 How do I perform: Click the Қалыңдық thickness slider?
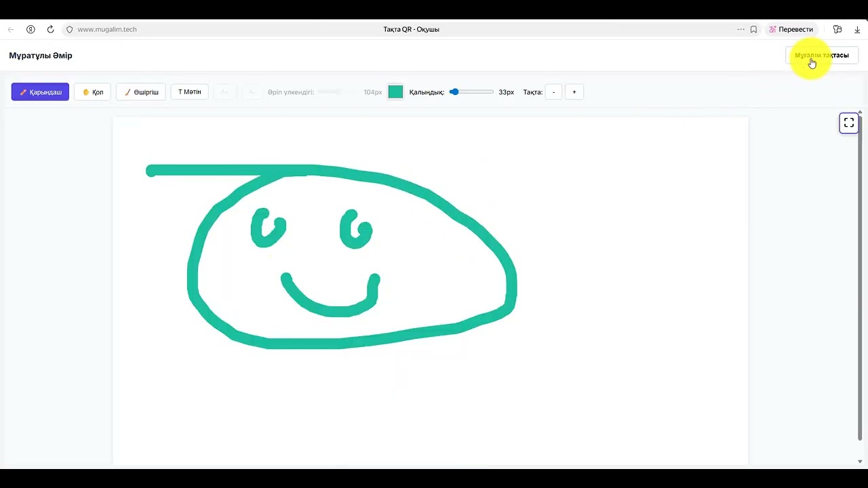click(x=471, y=91)
